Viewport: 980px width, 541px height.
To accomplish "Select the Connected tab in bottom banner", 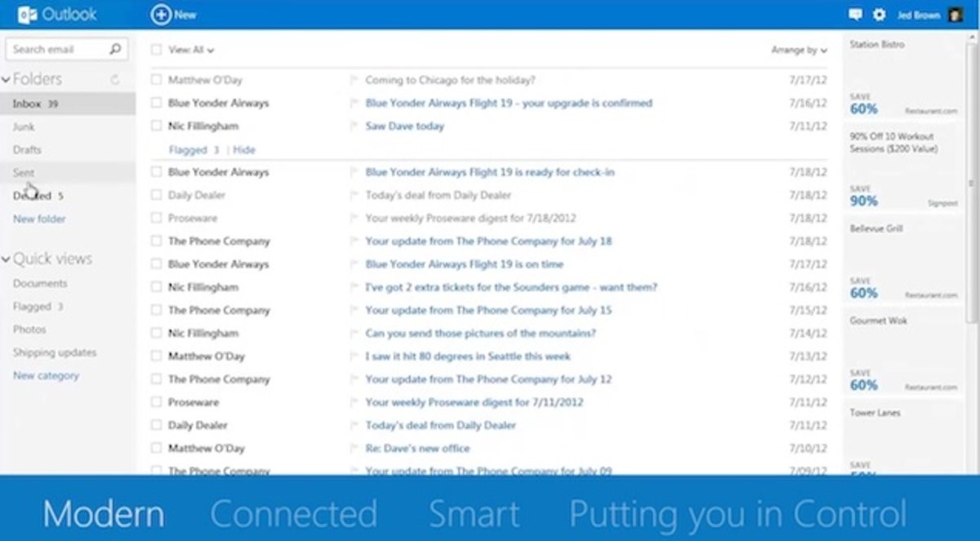I will coord(294,514).
